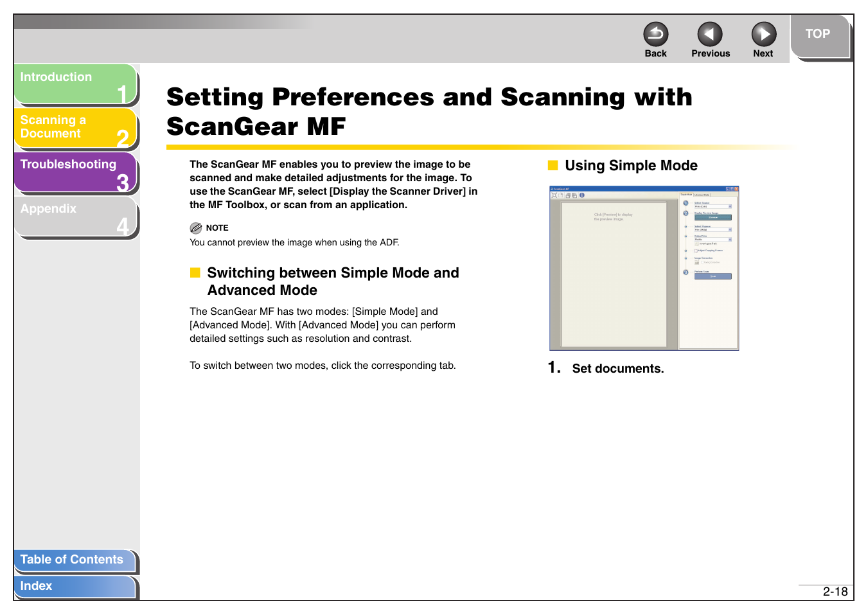Click the blue information icon in ScanGear toolbar
The height and width of the screenshot is (613, 868).
[x=582, y=195]
